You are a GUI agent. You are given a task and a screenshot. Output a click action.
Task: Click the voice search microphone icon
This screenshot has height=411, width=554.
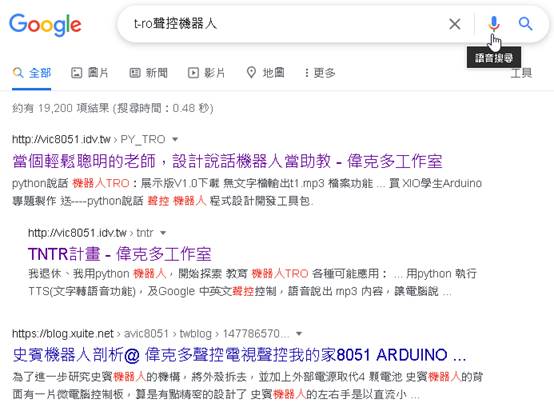tap(494, 24)
